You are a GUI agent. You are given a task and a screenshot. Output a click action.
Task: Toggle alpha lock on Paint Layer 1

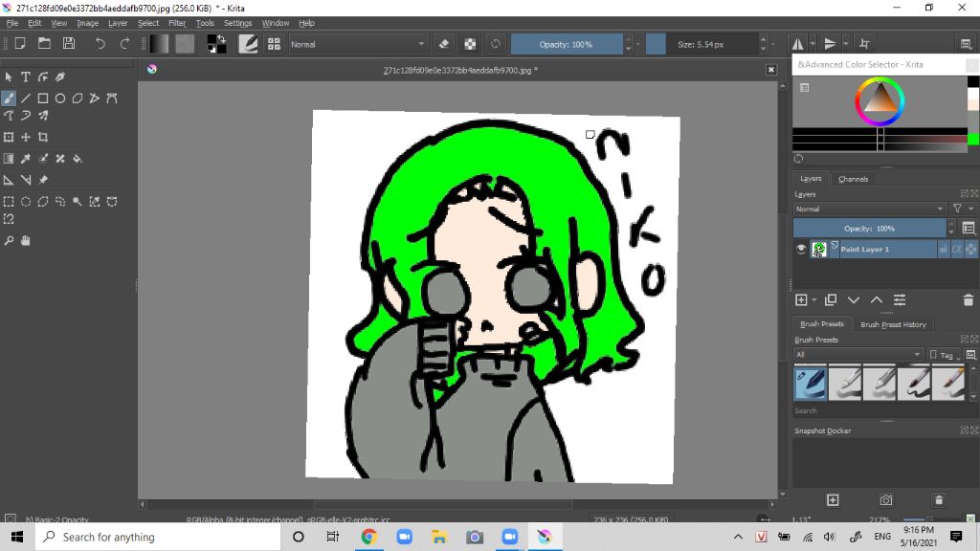point(970,250)
